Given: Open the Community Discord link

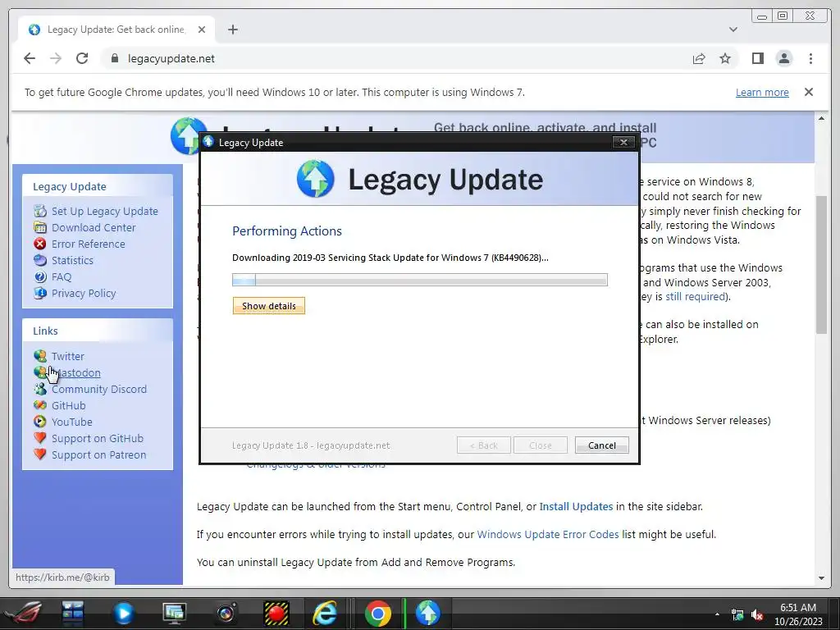Looking at the screenshot, I should point(99,389).
